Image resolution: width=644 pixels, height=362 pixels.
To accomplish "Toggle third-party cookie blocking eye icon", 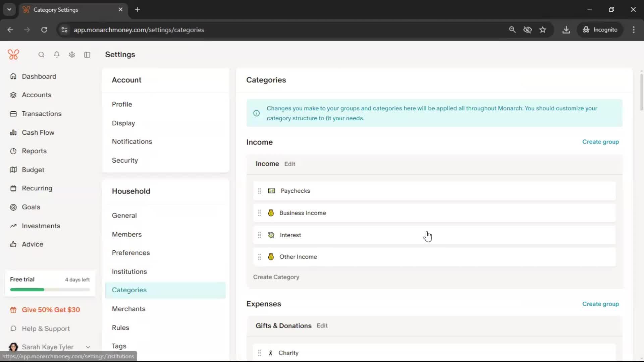I will (x=527, y=30).
